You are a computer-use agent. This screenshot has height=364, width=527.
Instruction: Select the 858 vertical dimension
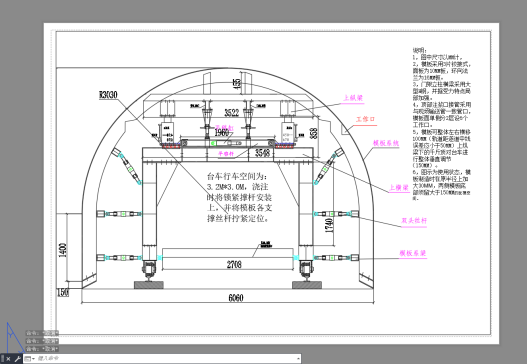click(313, 133)
